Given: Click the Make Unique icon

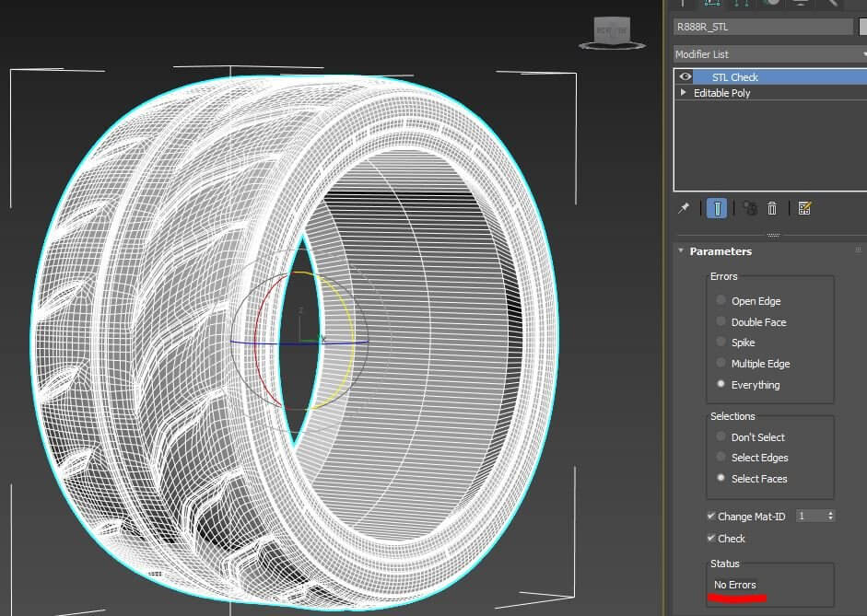Looking at the screenshot, I should [750, 208].
